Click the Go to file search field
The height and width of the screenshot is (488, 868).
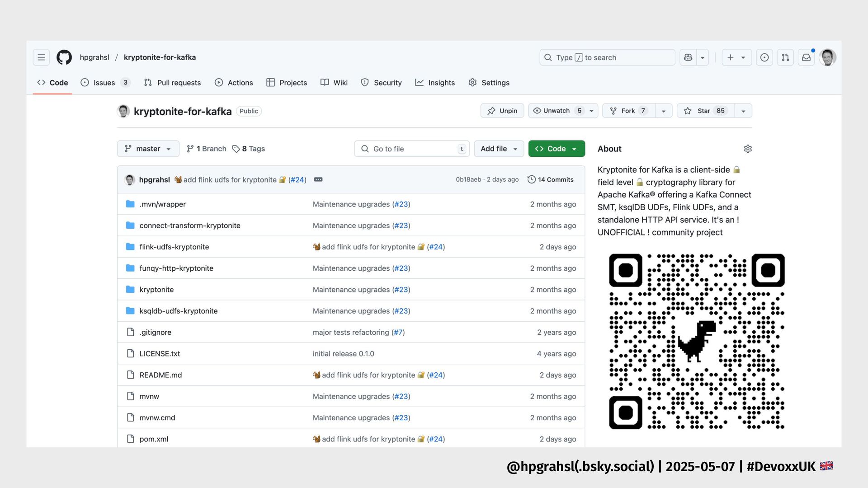[x=411, y=149]
